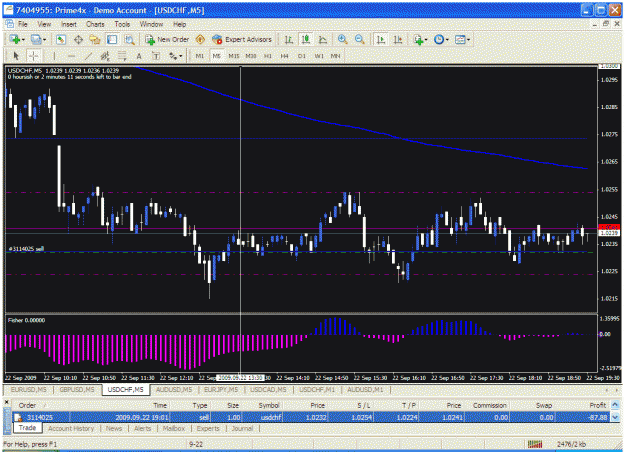Expand the Indicators dropdown arrow
625x452 pixels.
426,40
